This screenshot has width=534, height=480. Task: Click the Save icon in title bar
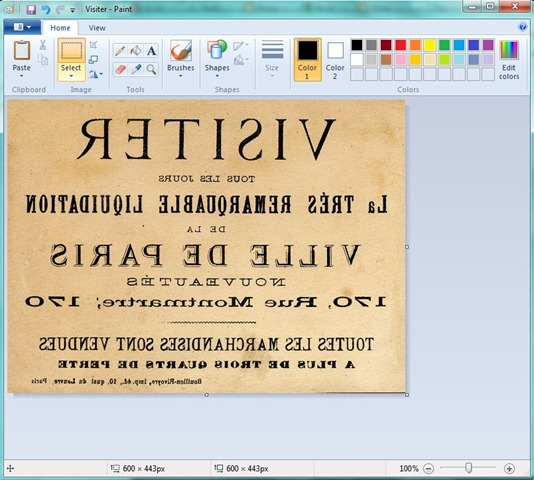click(31, 9)
